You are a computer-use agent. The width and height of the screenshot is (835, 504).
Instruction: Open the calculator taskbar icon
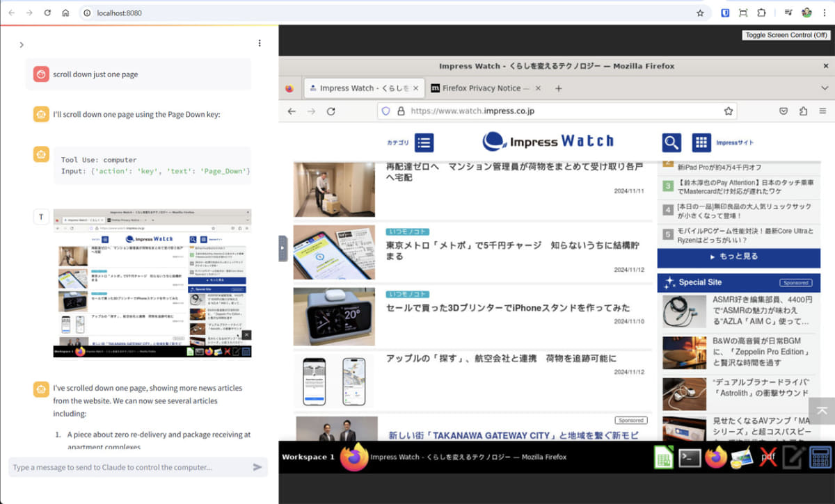(821, 457)
